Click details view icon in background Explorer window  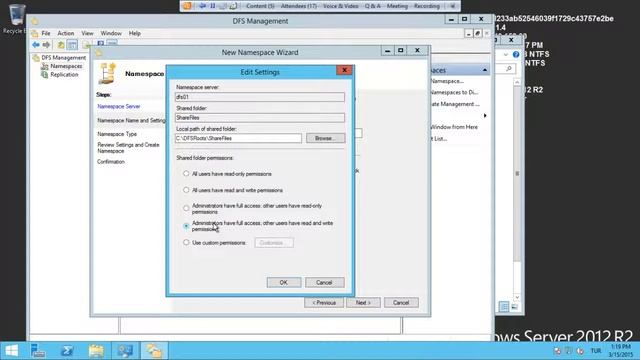click(x=504, y=307)
